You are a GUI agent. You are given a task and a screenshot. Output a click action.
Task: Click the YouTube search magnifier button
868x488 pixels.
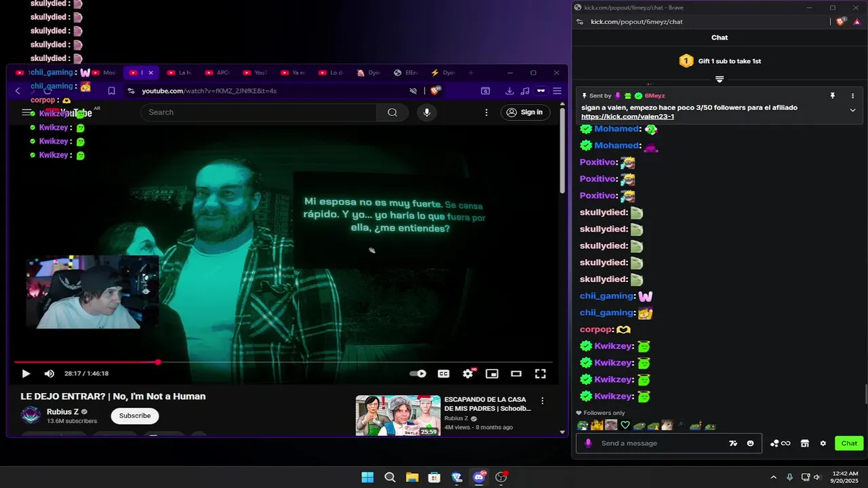(392, 113)
